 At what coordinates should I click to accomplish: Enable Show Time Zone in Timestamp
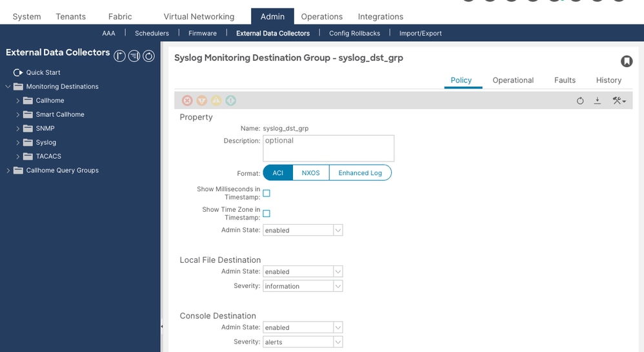coord(267,213)
